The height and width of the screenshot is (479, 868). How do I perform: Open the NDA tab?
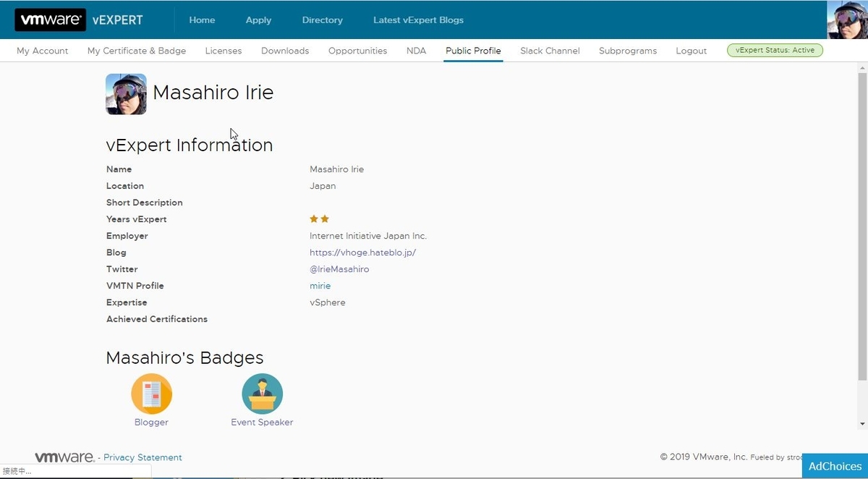[x=417, y=51]
